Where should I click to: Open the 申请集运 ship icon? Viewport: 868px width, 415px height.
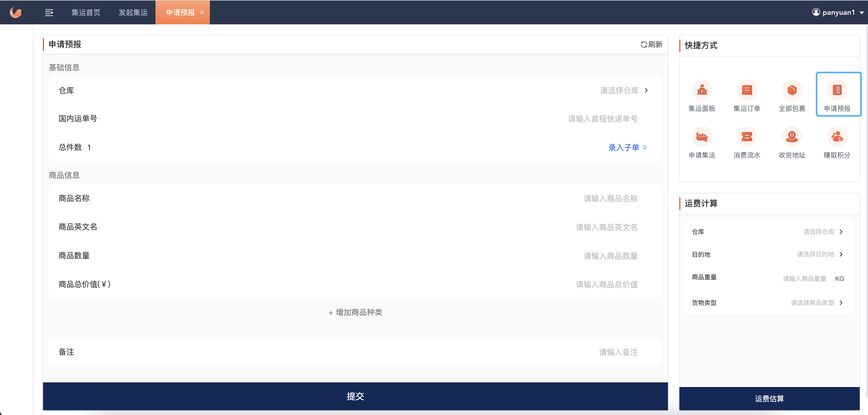[x=702, y=137]
